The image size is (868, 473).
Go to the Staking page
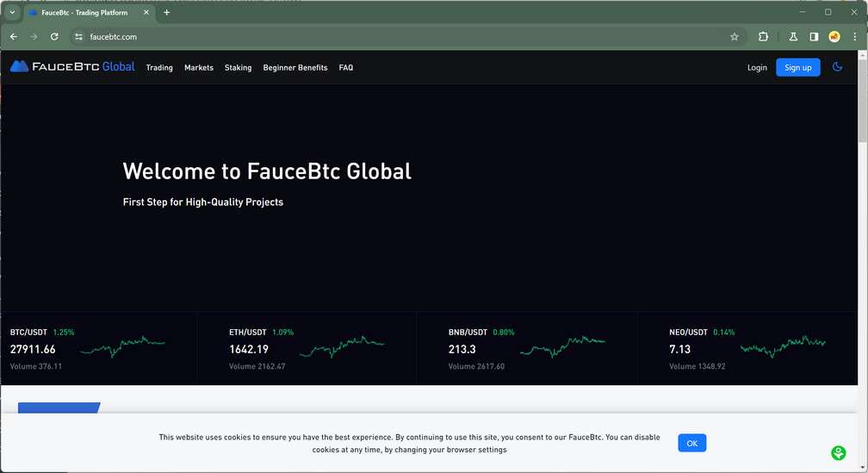pyautogui.click(x=238, y=68)
